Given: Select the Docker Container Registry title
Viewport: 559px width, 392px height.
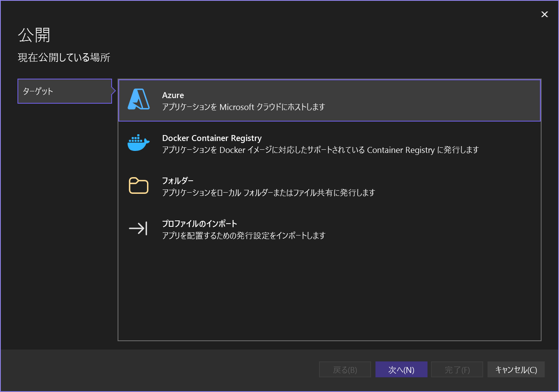Looking at the screenshot, I should [212, 138].
